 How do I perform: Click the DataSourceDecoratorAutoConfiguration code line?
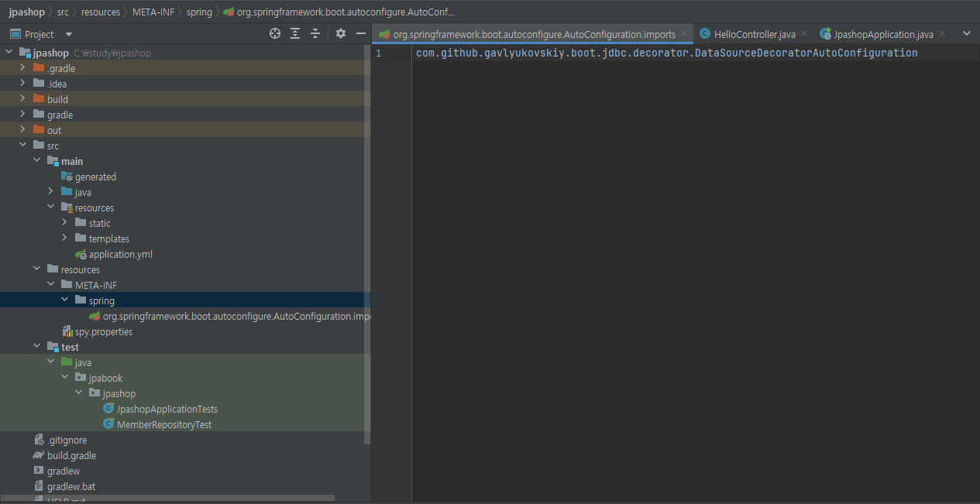click(666, 53)
